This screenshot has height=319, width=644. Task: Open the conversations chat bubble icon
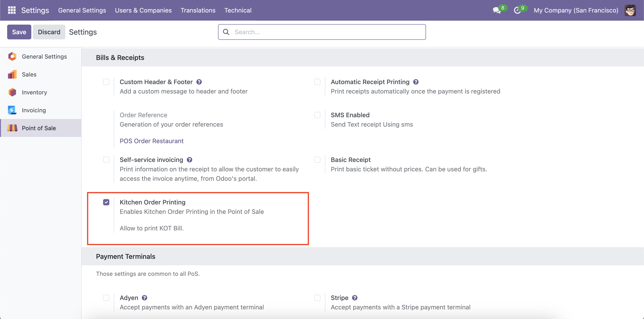coord(496,10)
